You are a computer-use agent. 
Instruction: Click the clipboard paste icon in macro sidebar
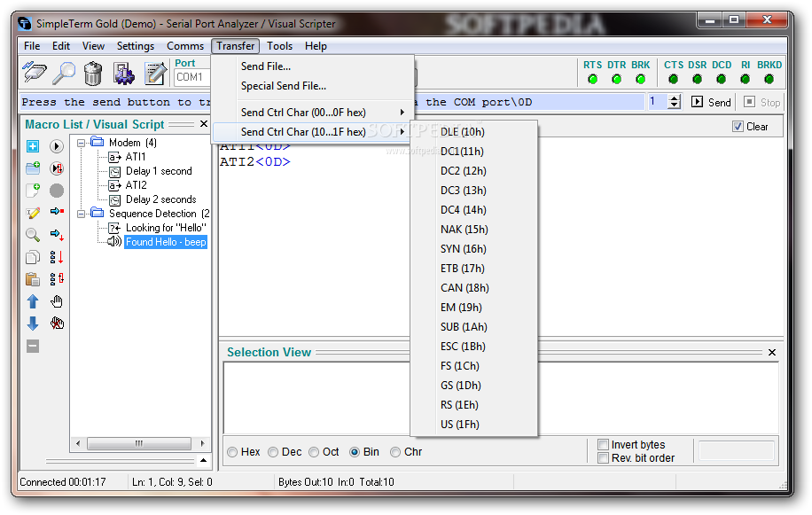tap(33, 279)
